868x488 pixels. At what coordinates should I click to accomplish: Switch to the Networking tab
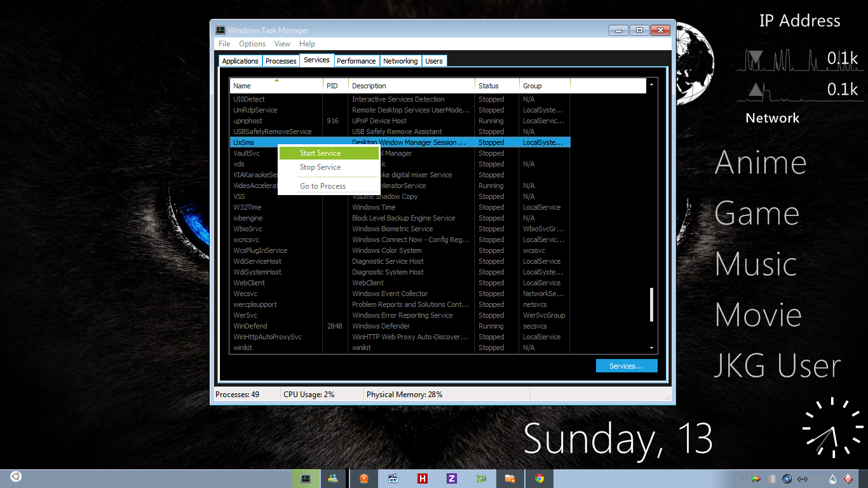(x=400, y=61)
